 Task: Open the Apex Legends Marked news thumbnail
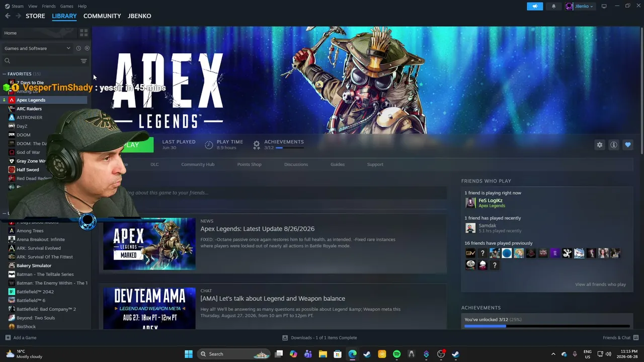(149, 244)
